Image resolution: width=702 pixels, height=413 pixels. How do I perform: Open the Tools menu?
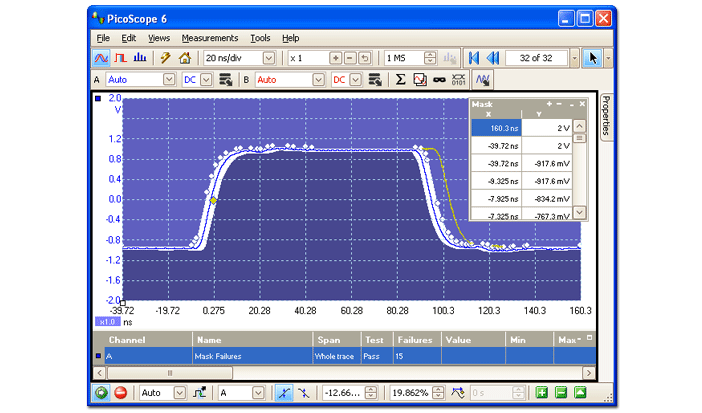[260, 38]
